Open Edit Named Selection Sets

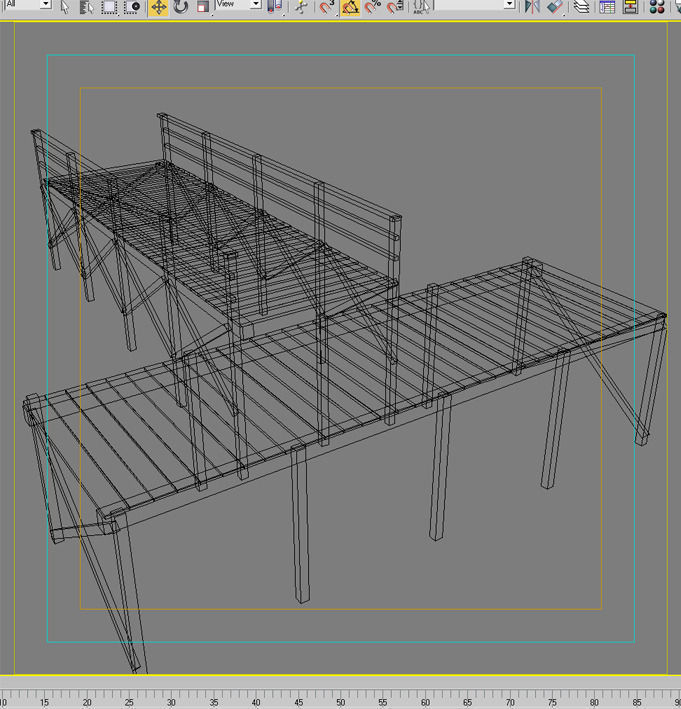pyautogui.click(x=421, y=7)
